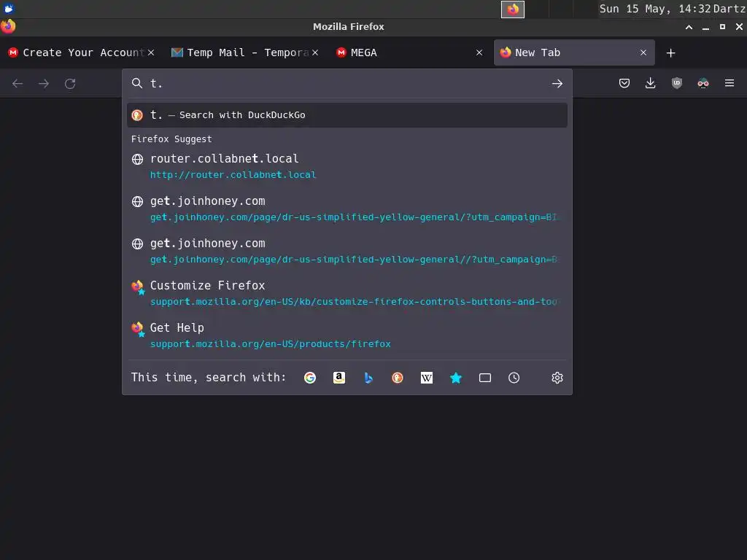
Task: Close the New Tab tab
Action: (x=643, y=52)
